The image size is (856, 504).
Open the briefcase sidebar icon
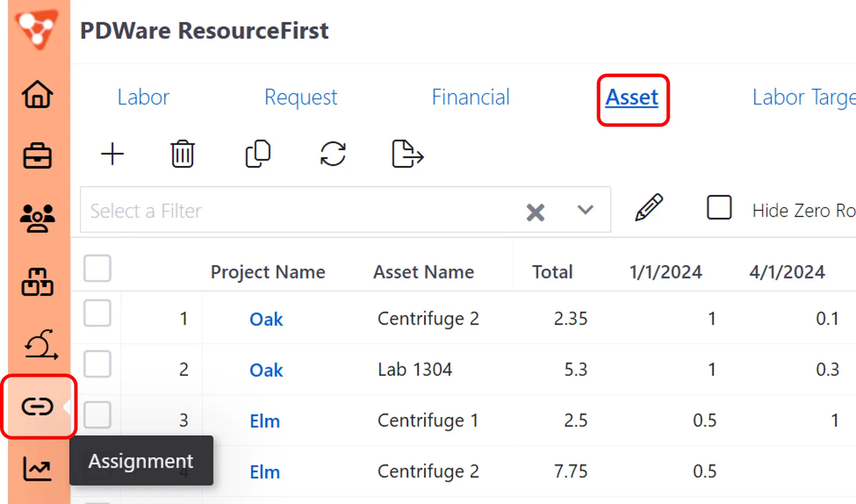[37, 156]
